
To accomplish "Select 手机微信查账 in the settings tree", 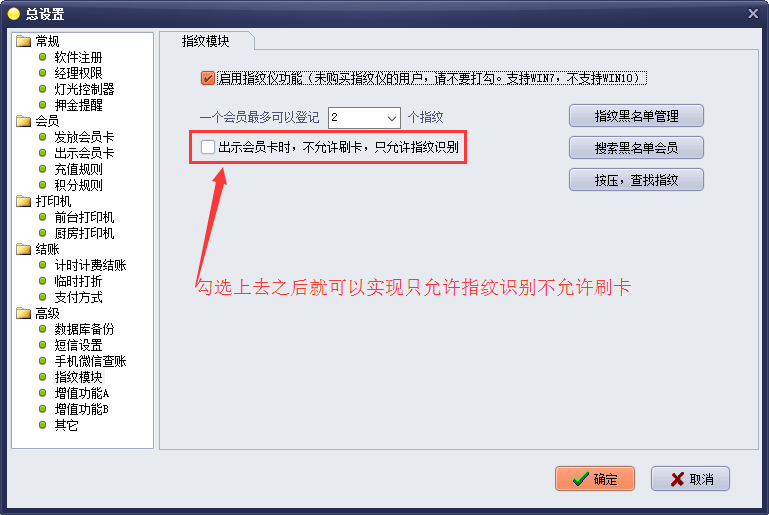I will click(x=90, y=361).
